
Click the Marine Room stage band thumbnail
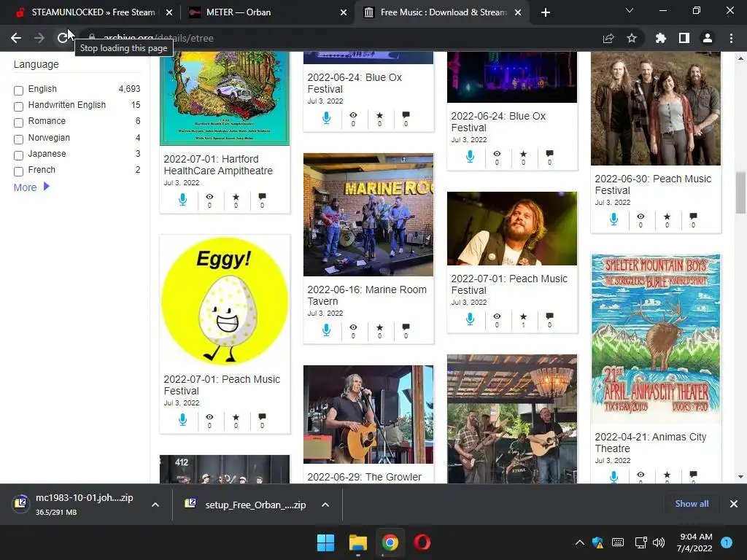pos(368,214)
